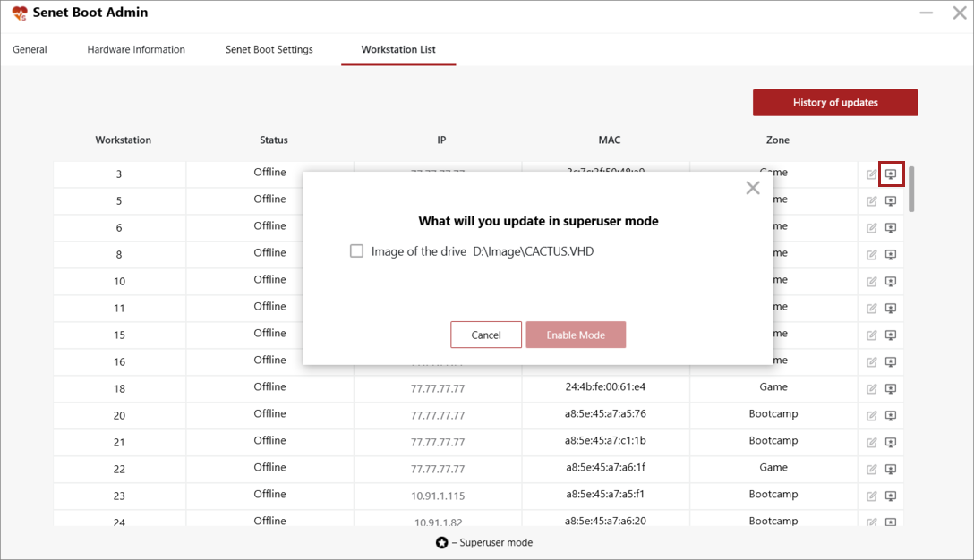Go to Senet Boot Settings tab
The image size is (974, 560).
coord(269,50)
